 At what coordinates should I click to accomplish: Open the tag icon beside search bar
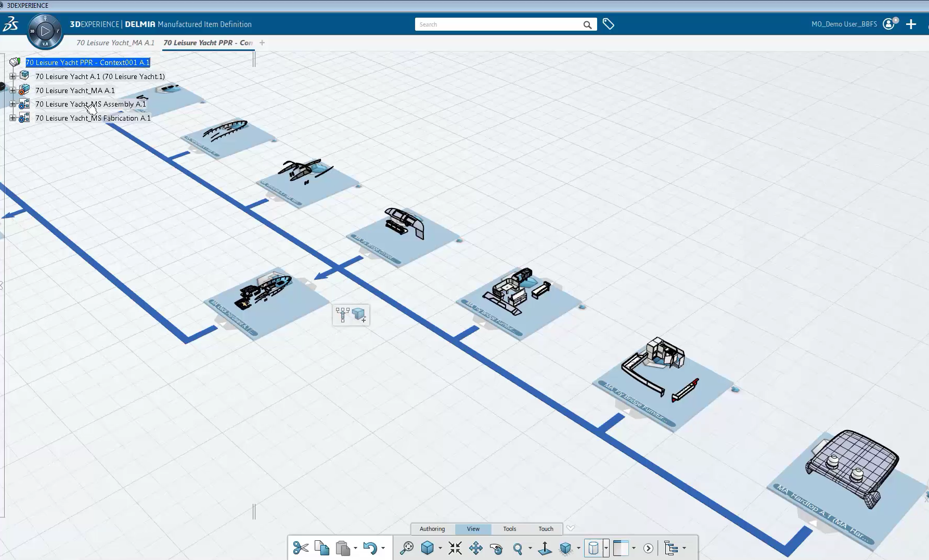tap(608, 24)
